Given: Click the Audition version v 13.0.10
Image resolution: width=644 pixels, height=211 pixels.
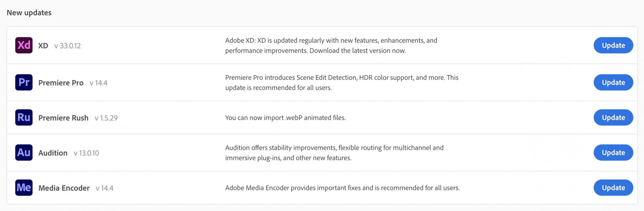Looking at the screenshot, I should (86, 153).
